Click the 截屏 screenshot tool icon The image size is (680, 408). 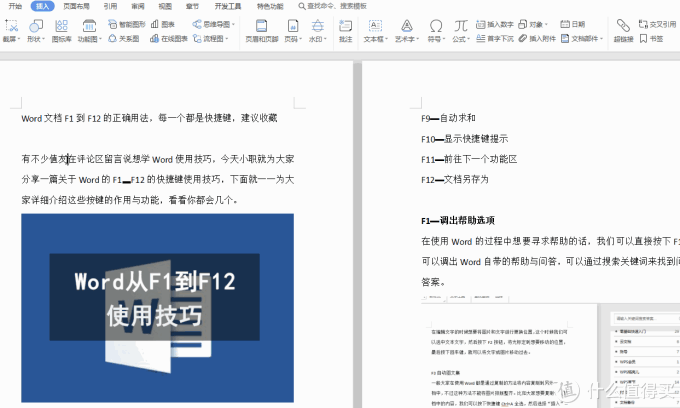pyautogui.click(x=11, y=26)
